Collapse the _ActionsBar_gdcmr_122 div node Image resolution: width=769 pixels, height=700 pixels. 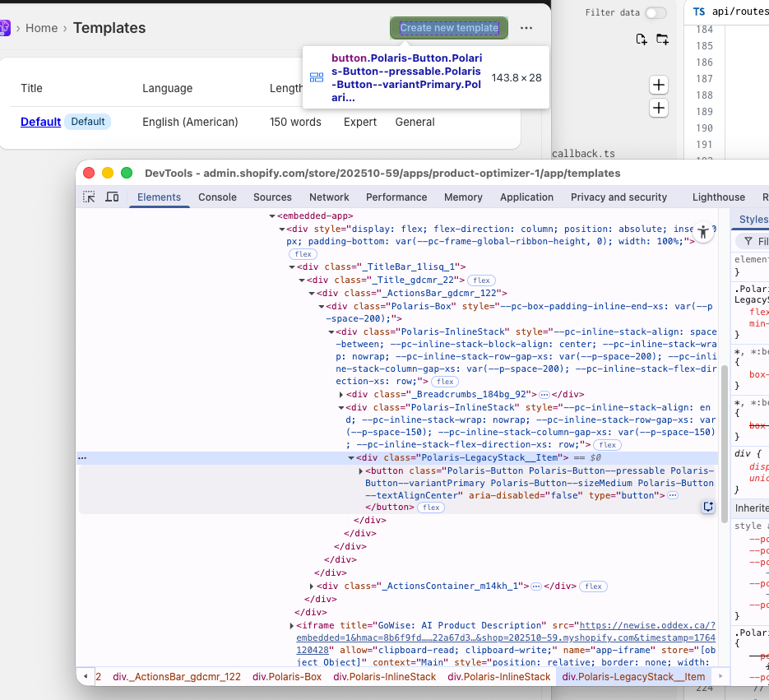[x=312, y=294]
